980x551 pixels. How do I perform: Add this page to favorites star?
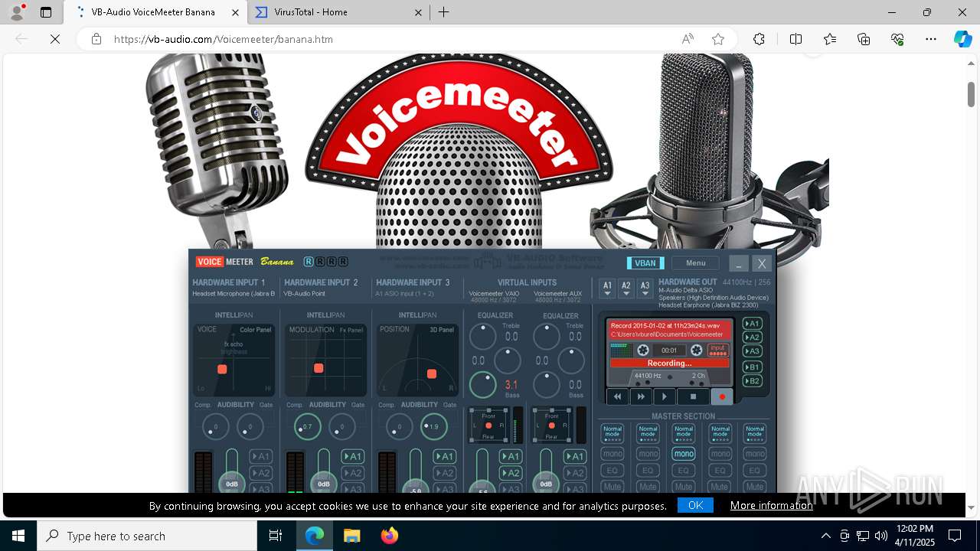tap(718, 39)
